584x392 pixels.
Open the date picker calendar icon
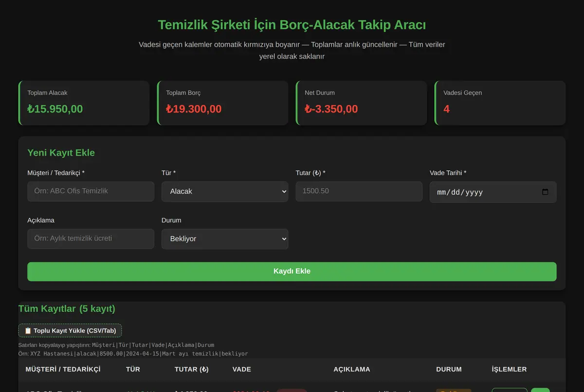[x=545, y=192]
